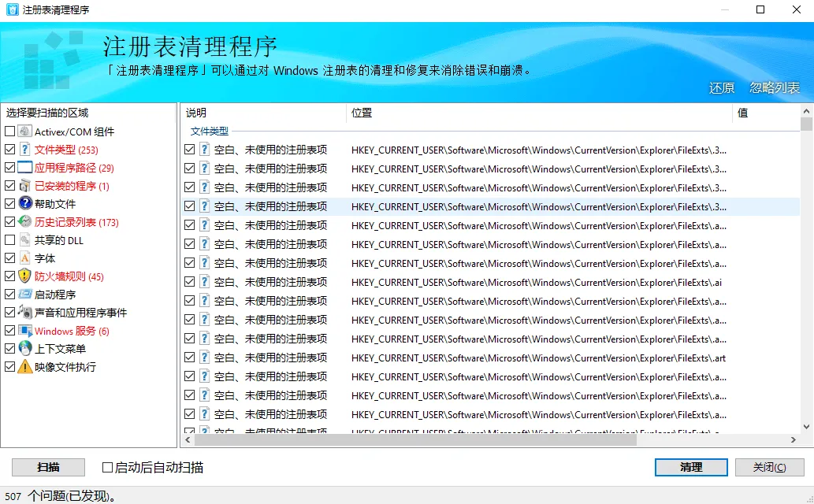Viewport: 814px width, 504px height.
Task: Click the 关闭(C) button
Action: [x=769, y=467]
